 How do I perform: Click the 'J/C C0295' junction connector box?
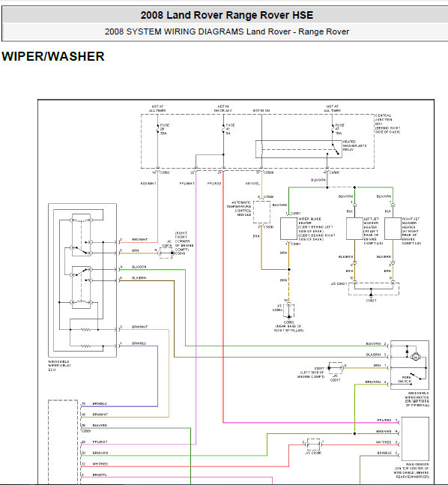pos(313,445)
